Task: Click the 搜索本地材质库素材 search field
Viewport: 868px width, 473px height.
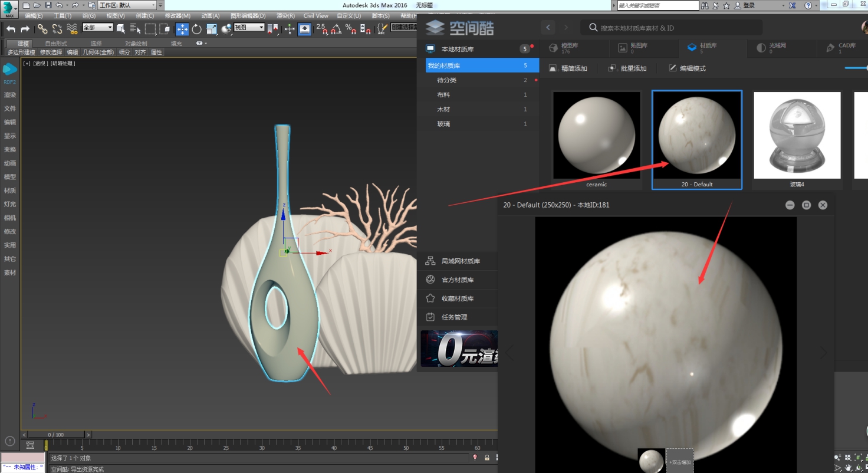Action: click(671, 28)
